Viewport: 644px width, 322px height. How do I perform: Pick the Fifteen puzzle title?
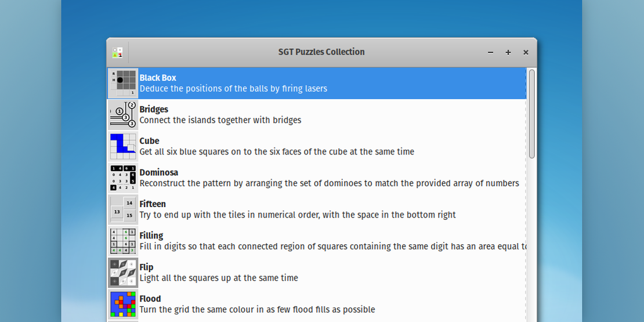[153, 204]
